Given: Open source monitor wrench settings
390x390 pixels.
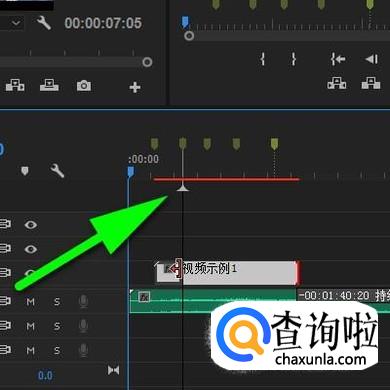Looking at the screenshot, I should tap(44, 23).
